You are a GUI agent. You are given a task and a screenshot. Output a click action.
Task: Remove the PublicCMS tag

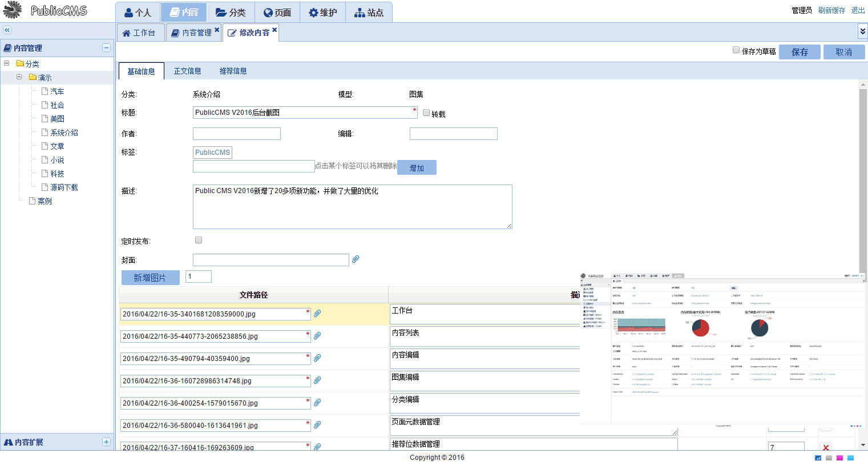(x=212, y=153)
